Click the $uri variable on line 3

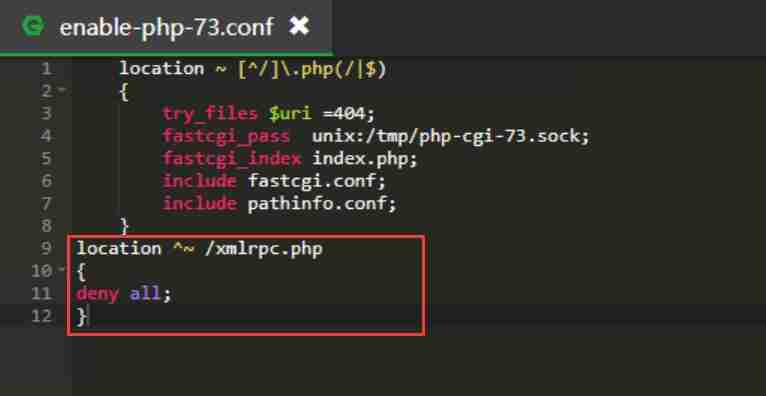(290, 114)
